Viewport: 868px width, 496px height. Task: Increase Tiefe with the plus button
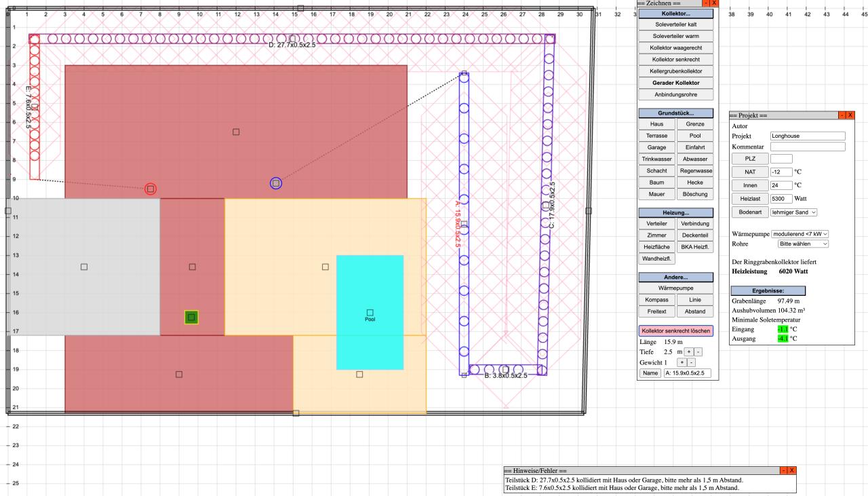(x=688, y=351)
